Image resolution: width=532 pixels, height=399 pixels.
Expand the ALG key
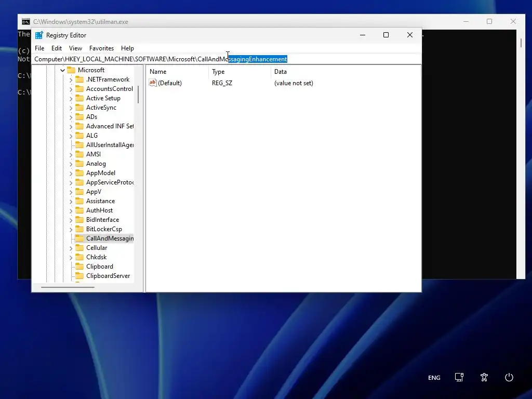tap(71, 136)
